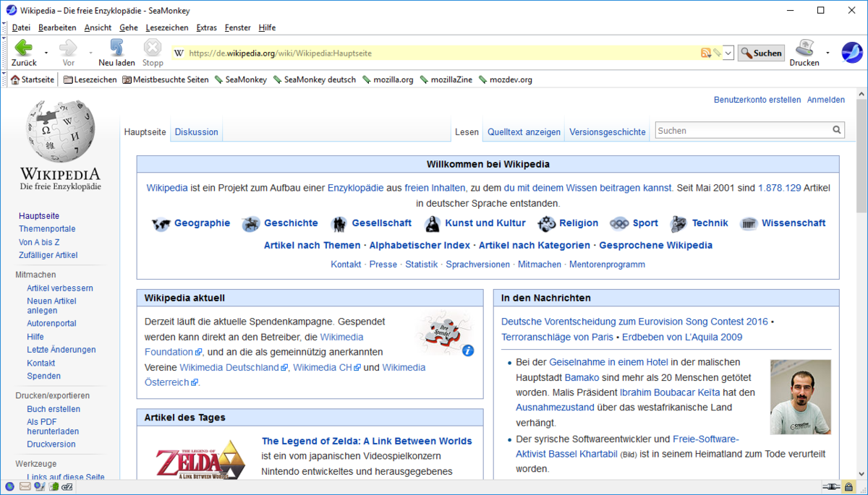Image resolution: width=868 pixels, height=495 pixels.
Task: Open the Letzte Änderungen sidebar link
Action: click(x=61, y=350)
